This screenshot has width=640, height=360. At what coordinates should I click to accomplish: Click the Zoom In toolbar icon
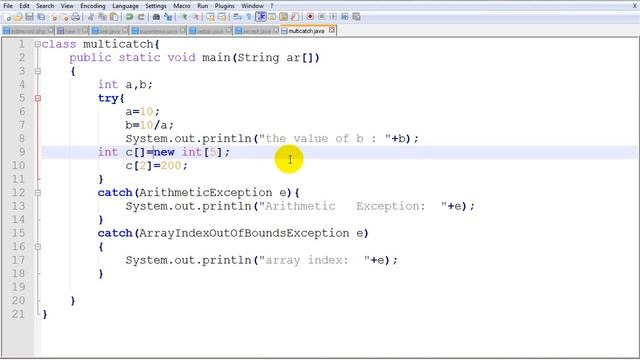[185, 17]
